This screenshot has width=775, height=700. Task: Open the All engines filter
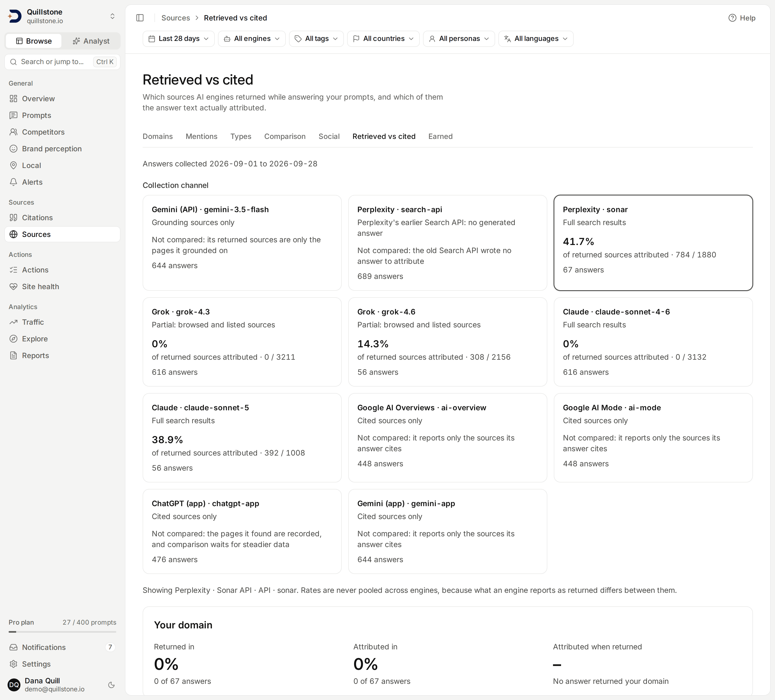(x=251, y=38)
